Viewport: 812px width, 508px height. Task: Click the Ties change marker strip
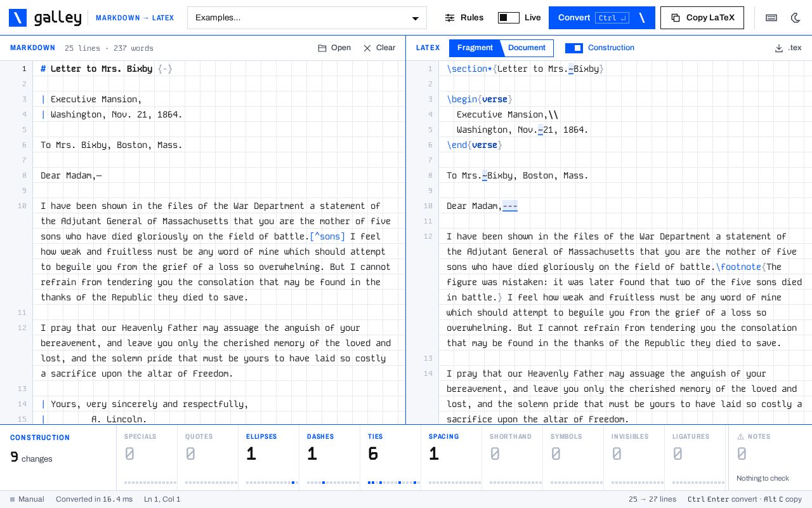[393, 483]
